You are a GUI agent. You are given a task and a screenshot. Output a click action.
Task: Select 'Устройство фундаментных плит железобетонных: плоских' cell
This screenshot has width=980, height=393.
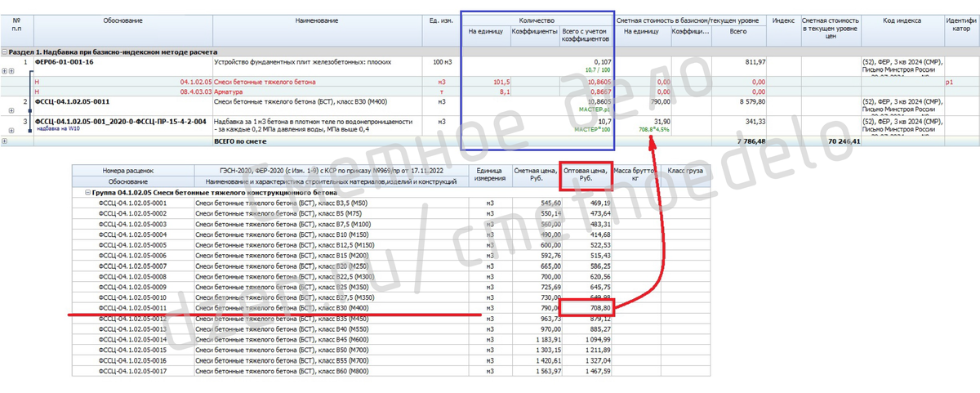coord(301,62)
